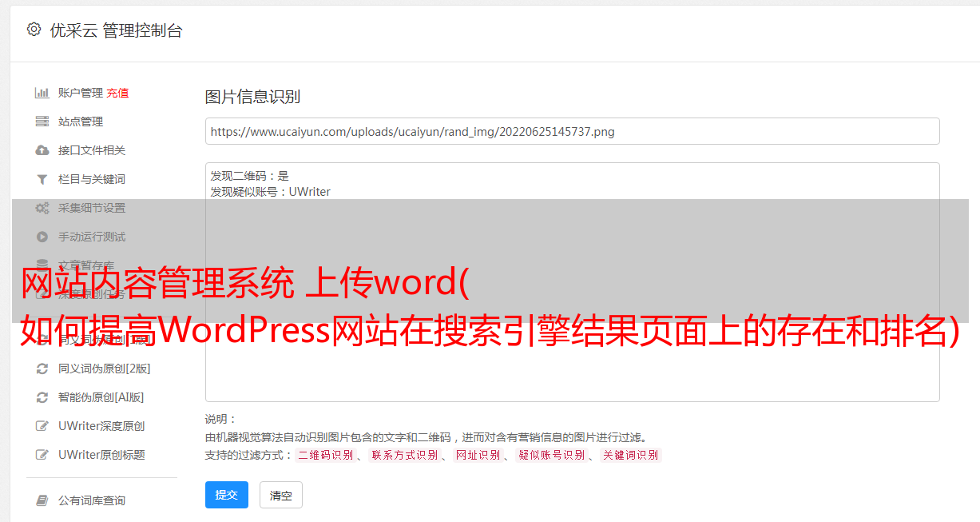Open 账户管理 in the sidebar
Image resolution: width=980 pixels, height=522 pixels.
point(80,93)
